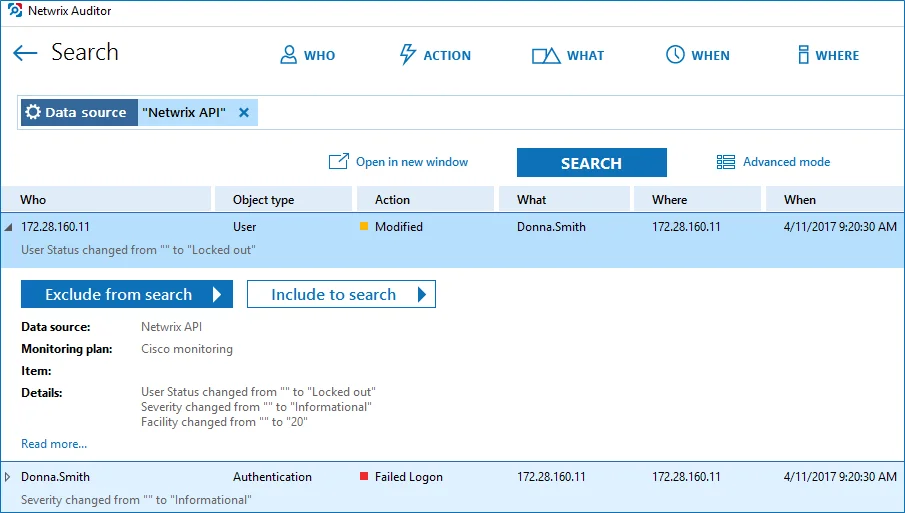Click the SEARCH button

pos(592,163)
